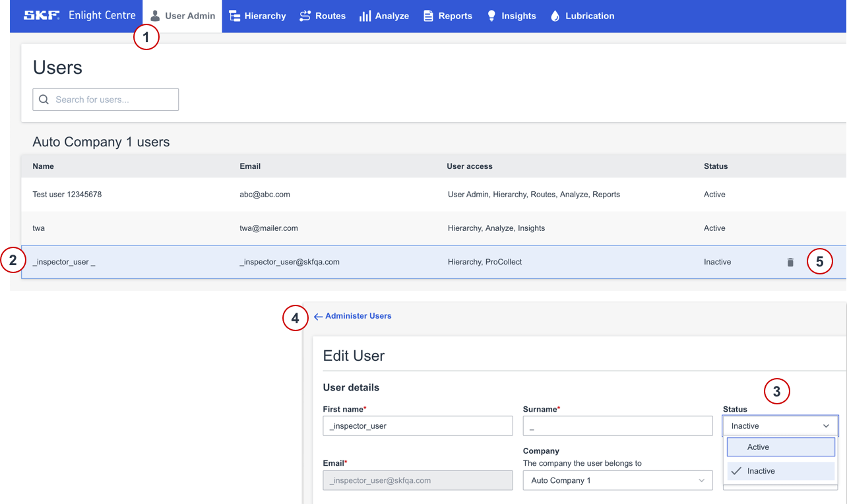Open the Status dropdown
Screen dimensions: 847x504
click(780, 426)
